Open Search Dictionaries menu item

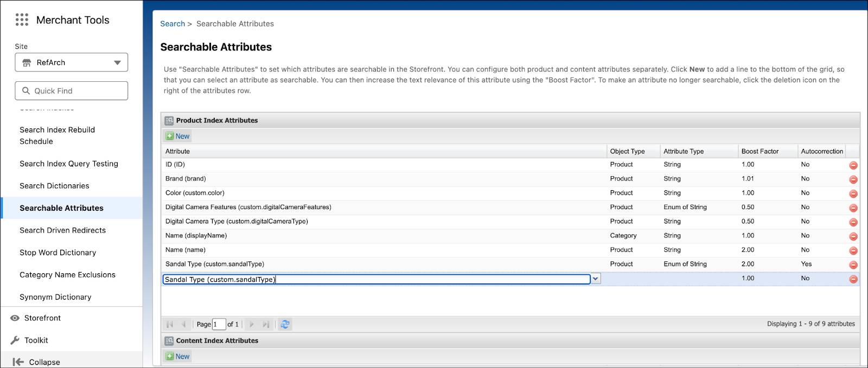(x=54, y=186)
